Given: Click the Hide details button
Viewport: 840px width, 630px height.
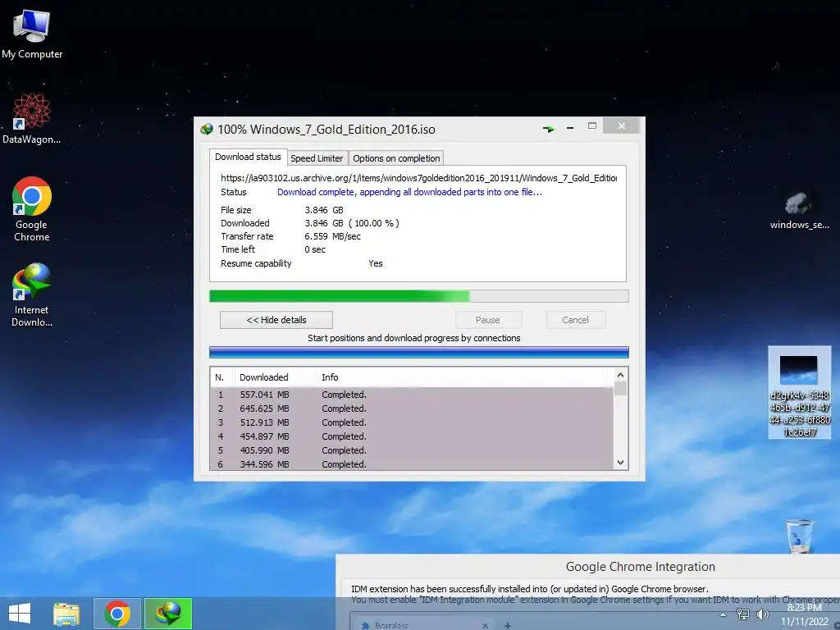Looking at the screenshot, I should pos(276,320).
